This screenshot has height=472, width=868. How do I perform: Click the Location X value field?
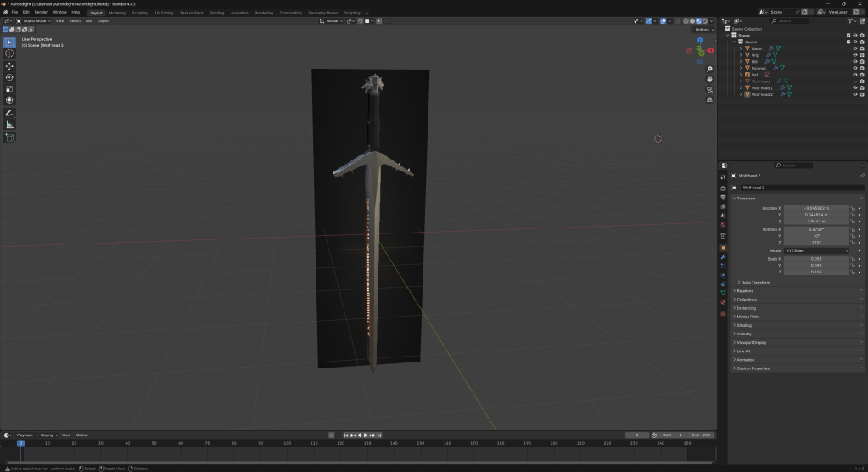tap(815, 208)
